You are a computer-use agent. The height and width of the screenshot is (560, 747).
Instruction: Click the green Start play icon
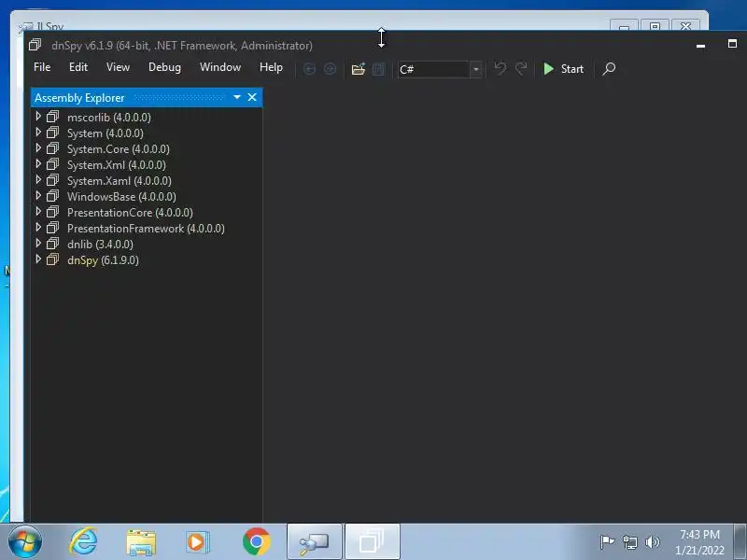(549, 69)
